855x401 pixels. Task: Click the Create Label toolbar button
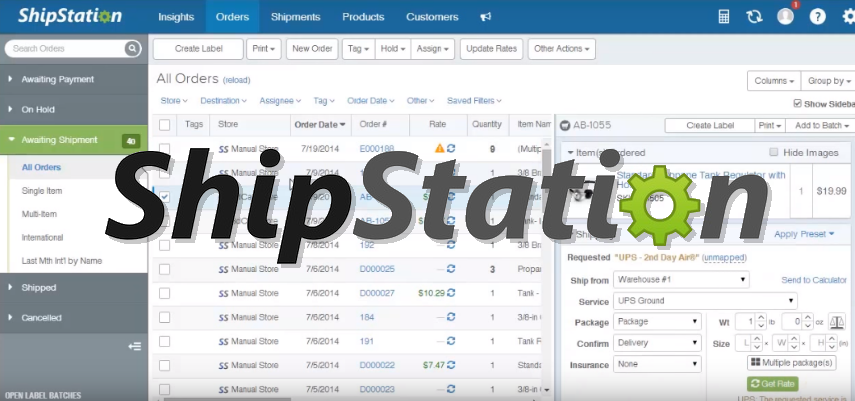pos(198,49)
